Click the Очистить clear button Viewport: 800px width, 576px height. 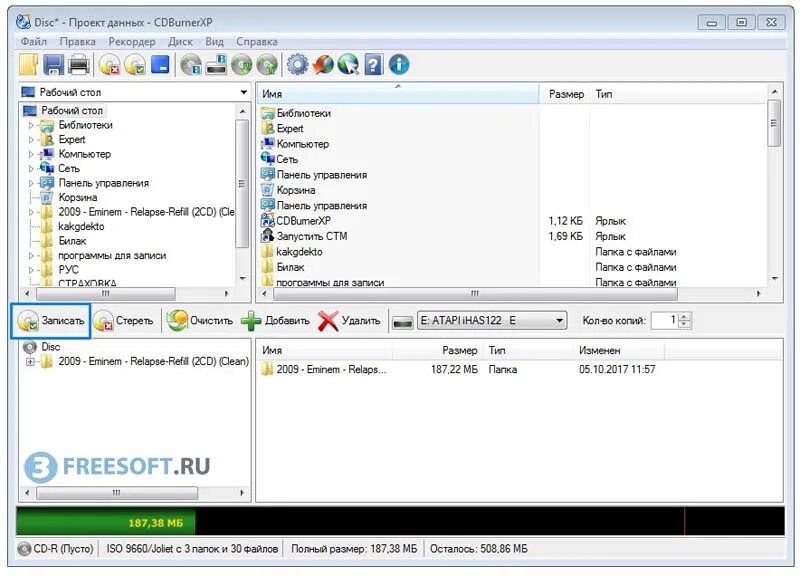click(201, 321)
